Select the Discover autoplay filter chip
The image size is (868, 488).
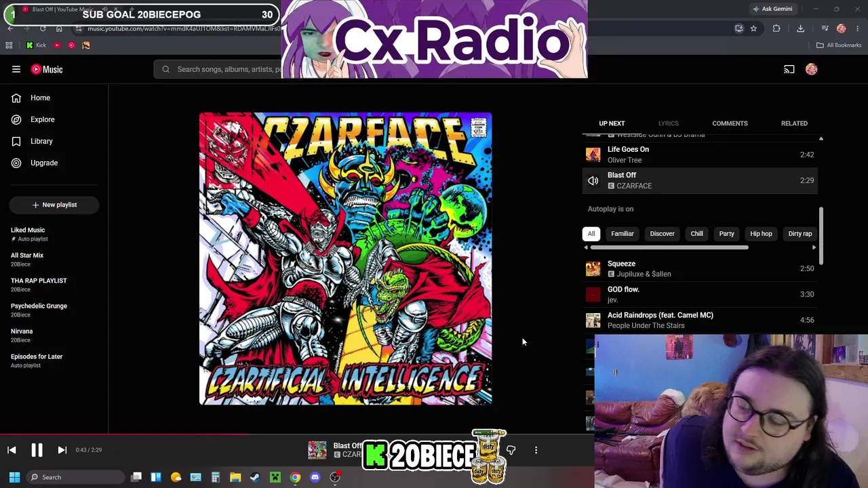pyautogui.click(x=663, y=234)
